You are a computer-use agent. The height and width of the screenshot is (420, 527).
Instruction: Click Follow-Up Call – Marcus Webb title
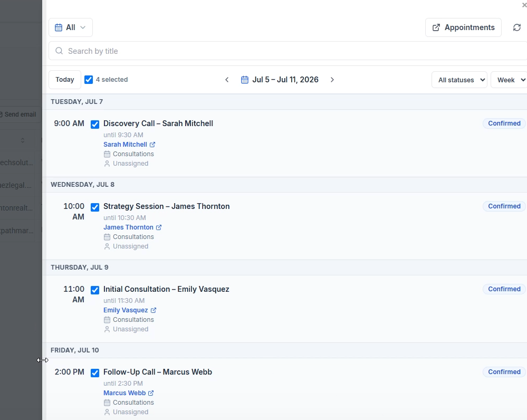[158, 372]
